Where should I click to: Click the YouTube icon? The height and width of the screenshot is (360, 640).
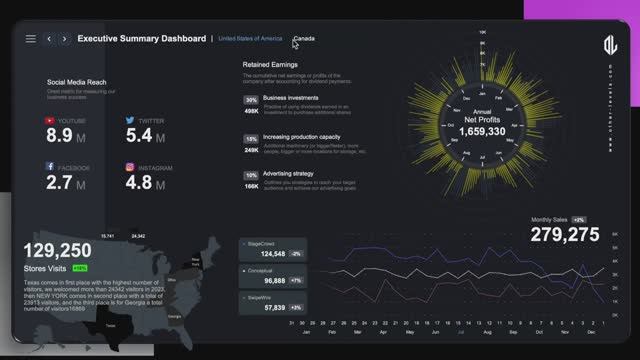coord(49,120)
